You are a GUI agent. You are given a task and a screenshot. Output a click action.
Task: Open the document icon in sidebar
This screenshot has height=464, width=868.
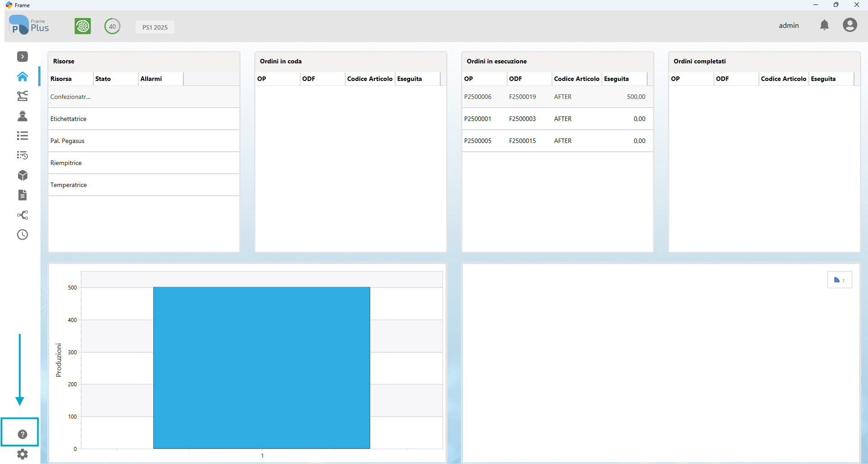click(x=22, y=195)
